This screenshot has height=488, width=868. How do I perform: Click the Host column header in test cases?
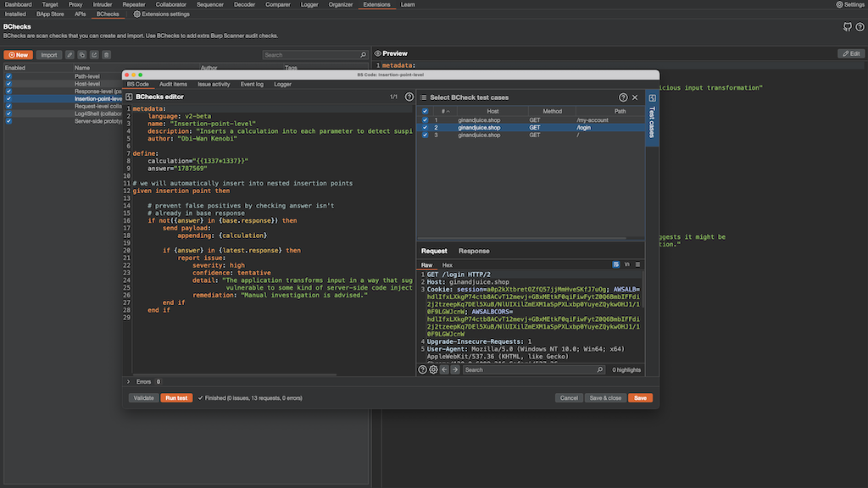pos(492,111)
